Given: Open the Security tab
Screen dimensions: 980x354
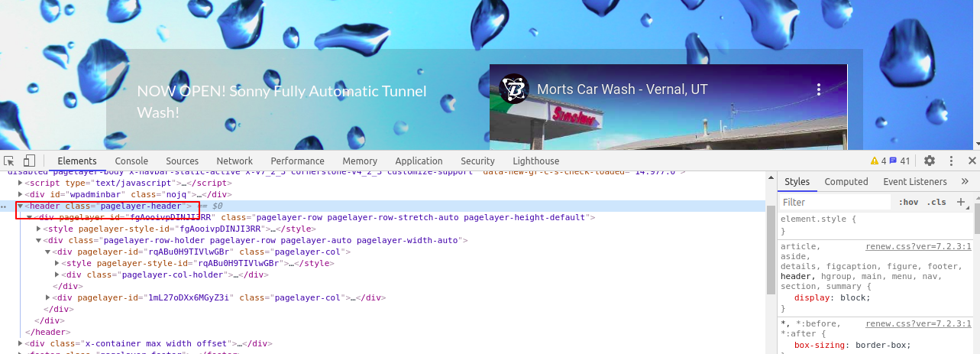Looking at the screenshot, I should tap(478, 161).
